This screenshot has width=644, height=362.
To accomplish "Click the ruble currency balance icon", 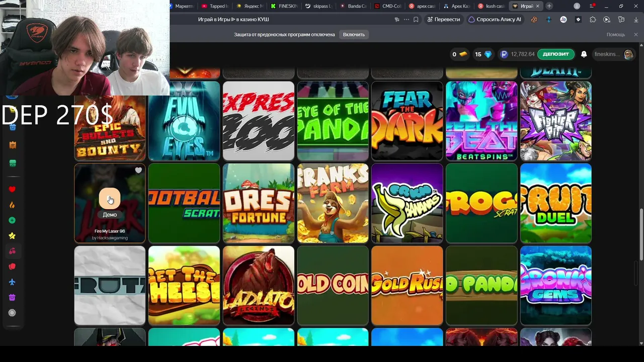I will [504, 54].
